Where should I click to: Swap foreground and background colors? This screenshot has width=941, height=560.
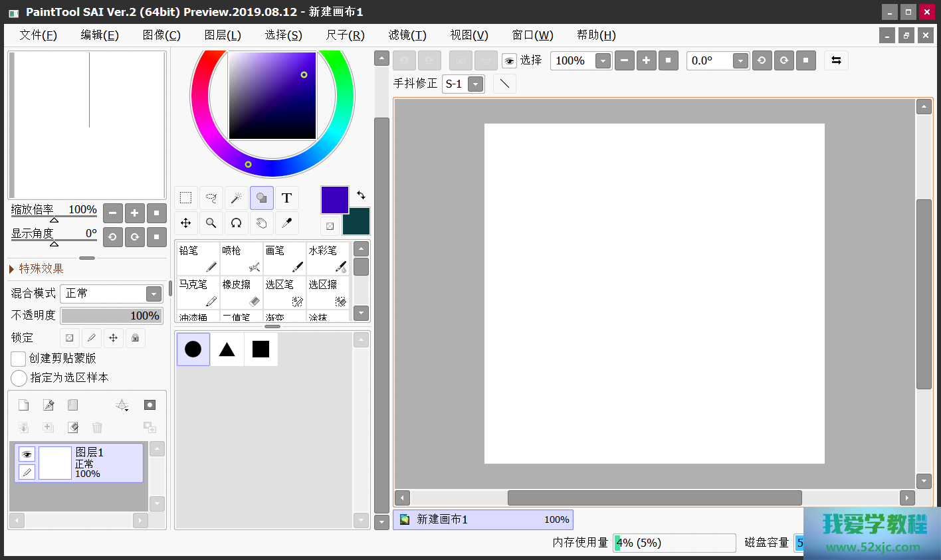361,195
